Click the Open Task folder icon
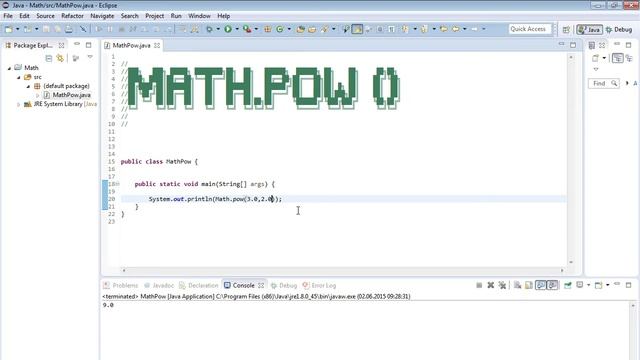640x360 pixels. 312,29
